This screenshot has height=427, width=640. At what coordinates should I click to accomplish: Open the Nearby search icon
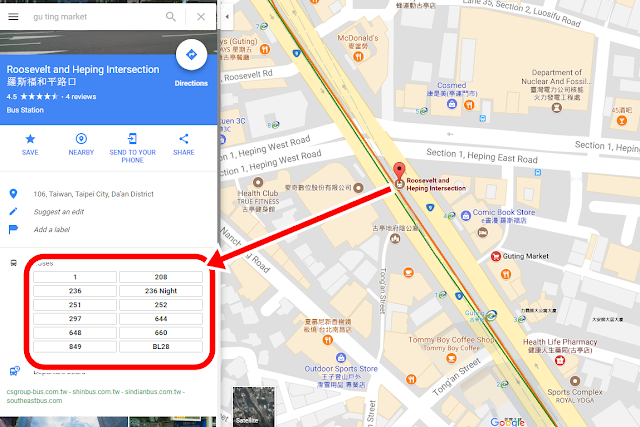(81, 139)
